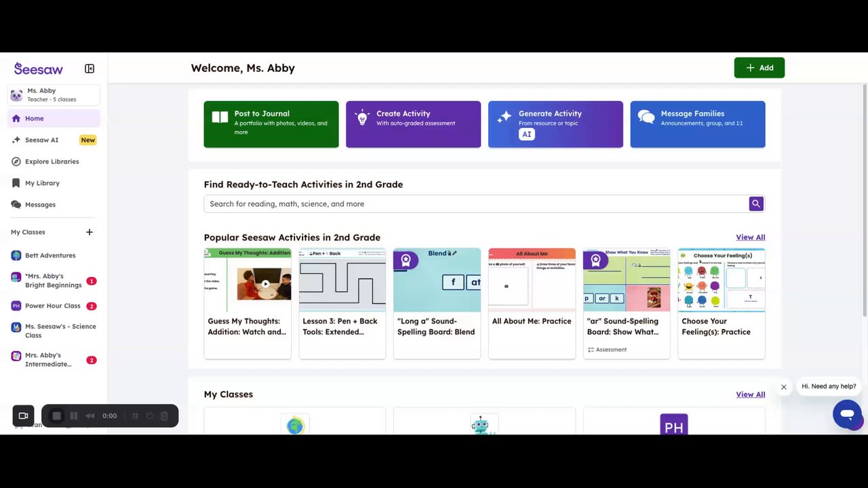
Task: Open Choose Your Feeling(s): Practice activity
Action: point(722,303)
